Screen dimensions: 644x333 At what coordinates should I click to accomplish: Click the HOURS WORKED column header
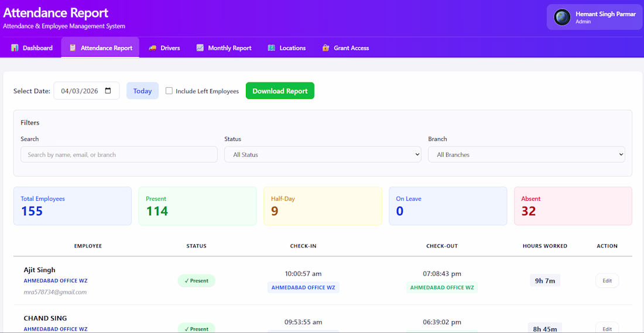545,246
